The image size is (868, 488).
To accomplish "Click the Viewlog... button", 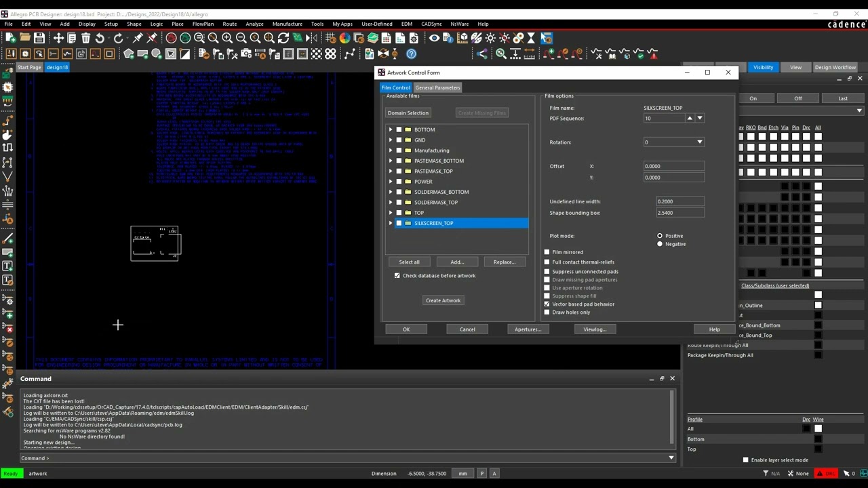I will click(x=595, y=329).
